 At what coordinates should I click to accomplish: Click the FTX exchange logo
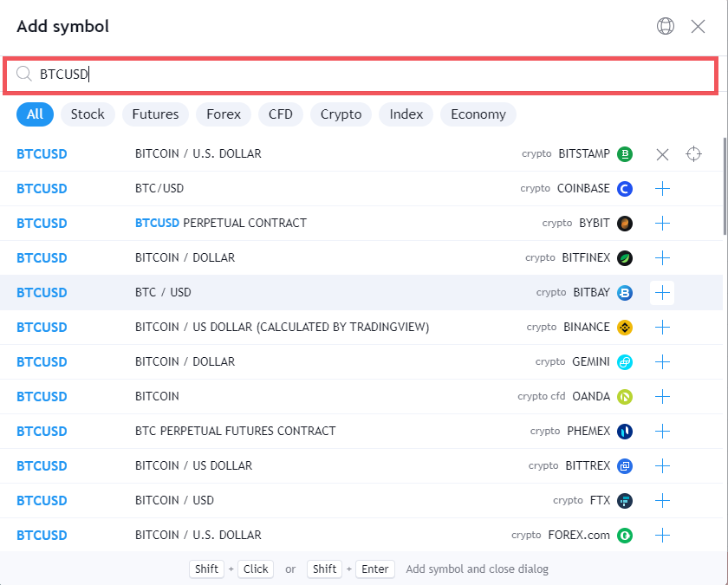click(x=625, y=501)
